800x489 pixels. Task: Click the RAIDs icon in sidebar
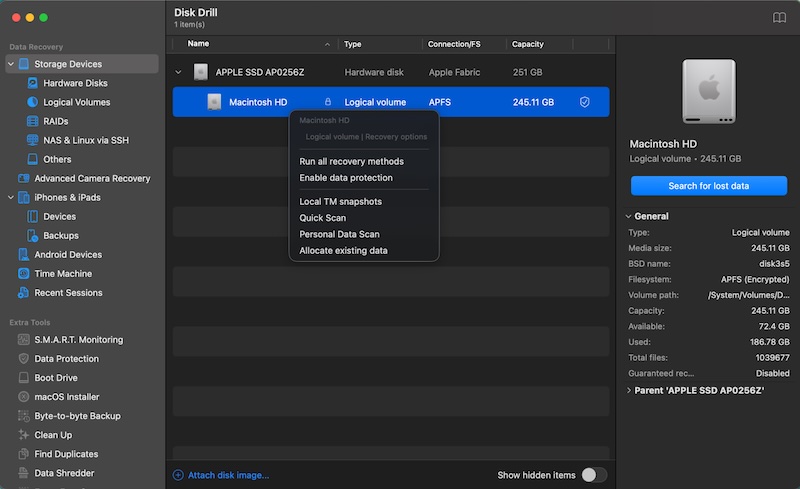point(32,121)
